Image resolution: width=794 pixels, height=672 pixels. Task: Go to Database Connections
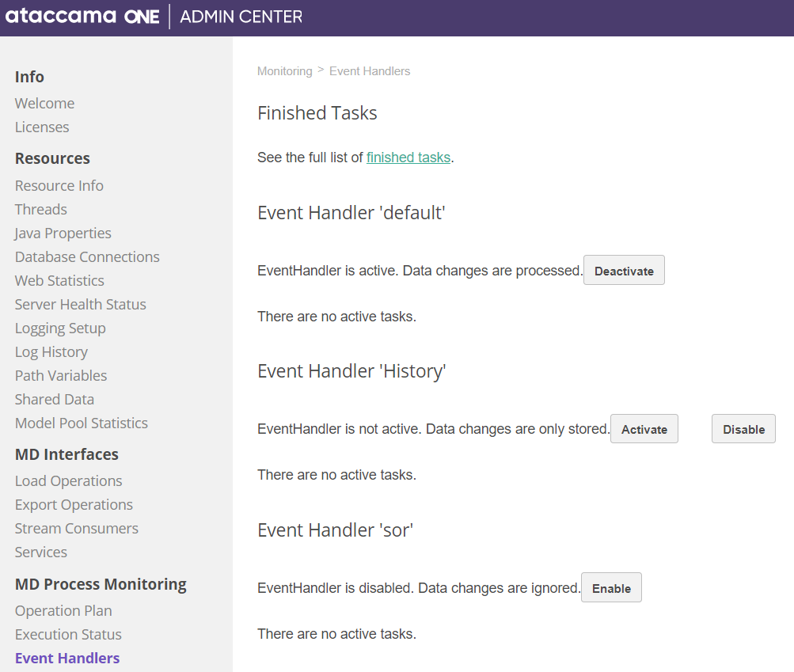click(x=87, y=257)
